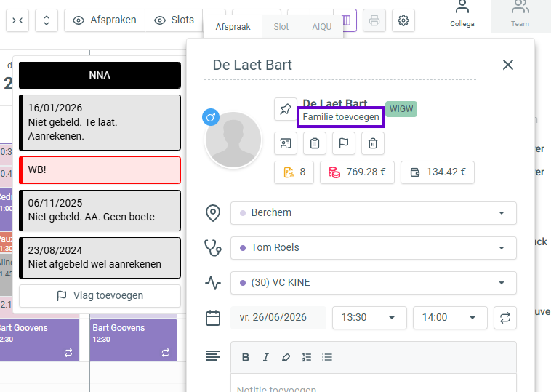Viewport: 551px width, 392px height.
Task: Set appointment recurrence with repeat icon
Action: tap(505, 318)
